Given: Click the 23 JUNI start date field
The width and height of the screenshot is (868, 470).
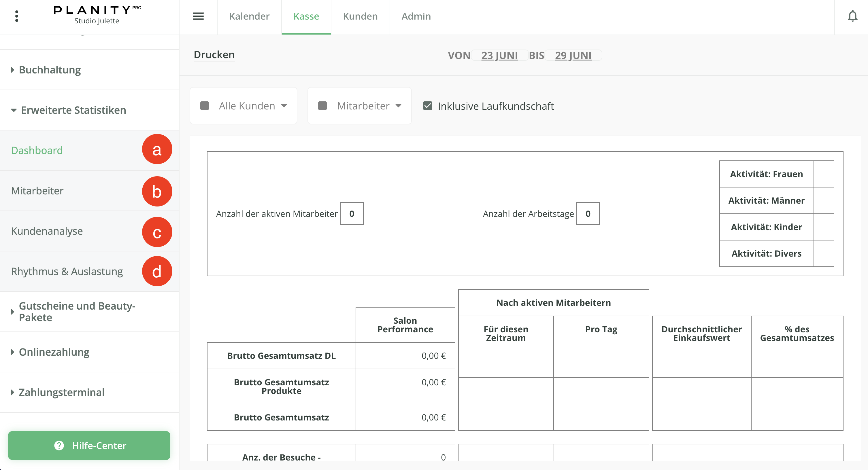Looking at the screenshot, I should (x=499, y=55).
